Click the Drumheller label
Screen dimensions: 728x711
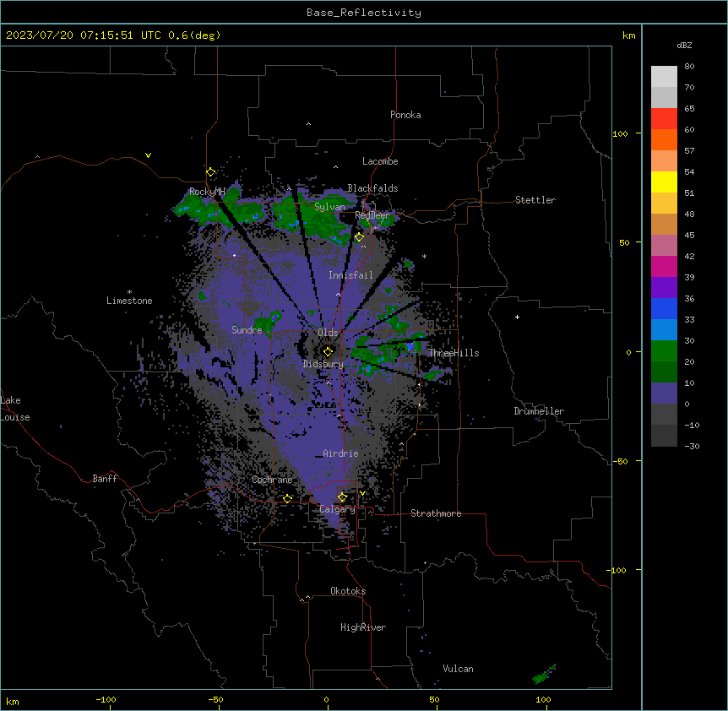539,410
